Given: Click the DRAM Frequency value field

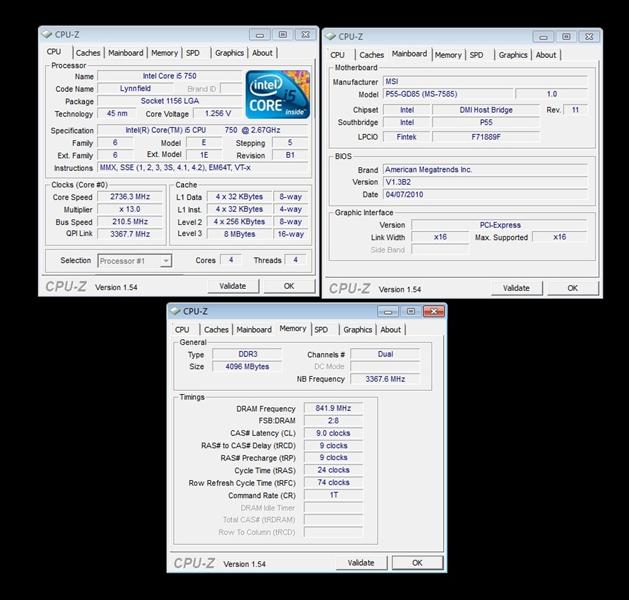Looking at the screenshot, I should (333, 409).
